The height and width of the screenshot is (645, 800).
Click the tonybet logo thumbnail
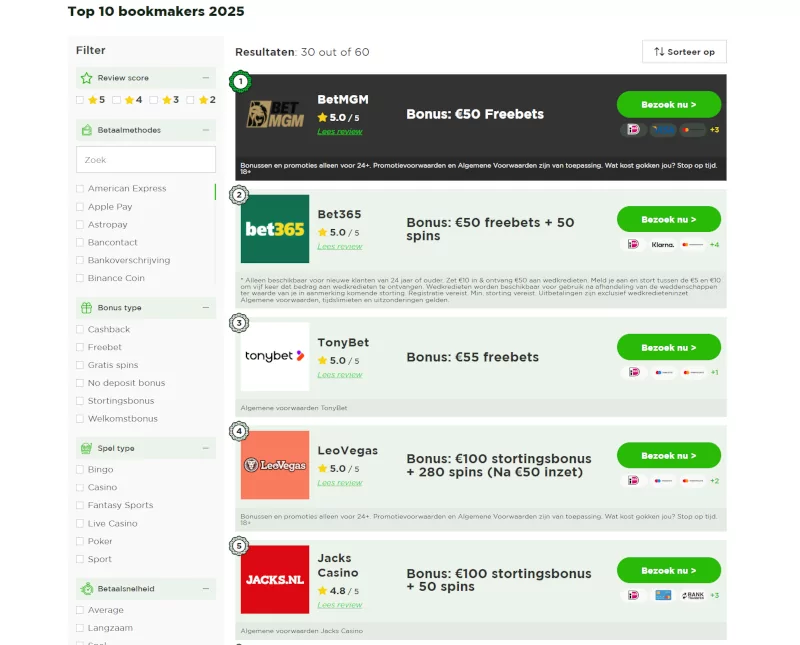coord(275,356)
